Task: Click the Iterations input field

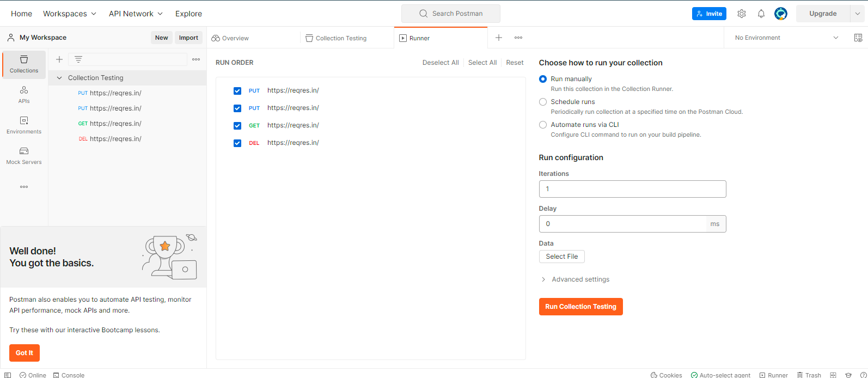Action: click(632, 189)
